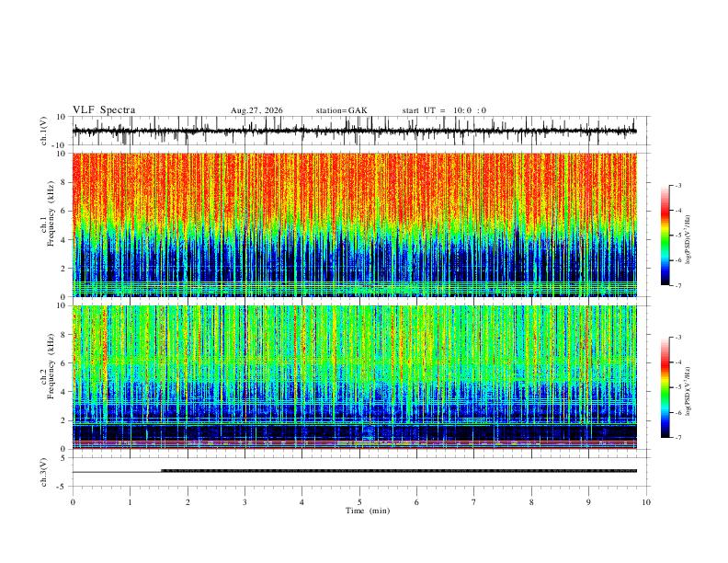
Task: Click the "ch.1(V)" waveform axis label
Action: tap(44, 131)
